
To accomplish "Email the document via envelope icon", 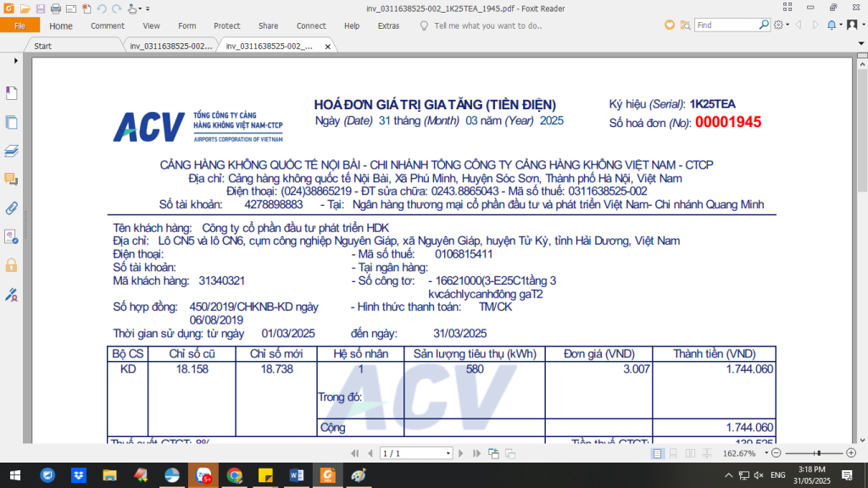I will [71, 8].
